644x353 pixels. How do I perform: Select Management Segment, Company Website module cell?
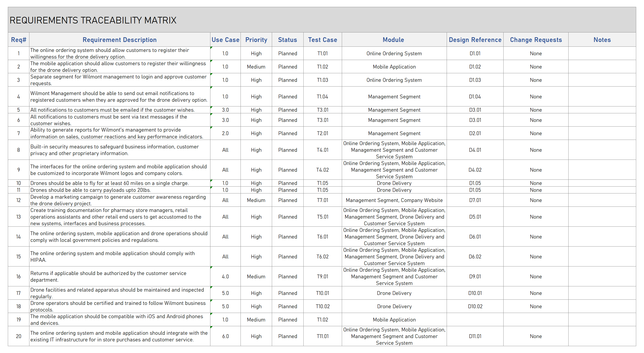point(394,200)
